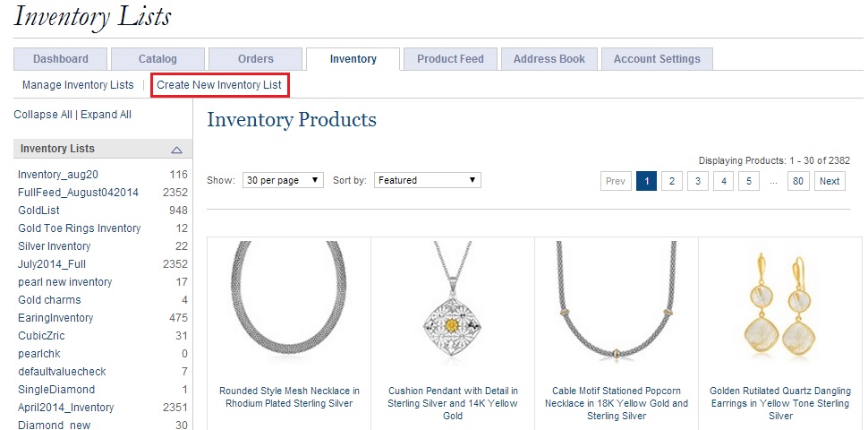Click Collapse All link
Screen dimensions: 868x430
[43, 115]
